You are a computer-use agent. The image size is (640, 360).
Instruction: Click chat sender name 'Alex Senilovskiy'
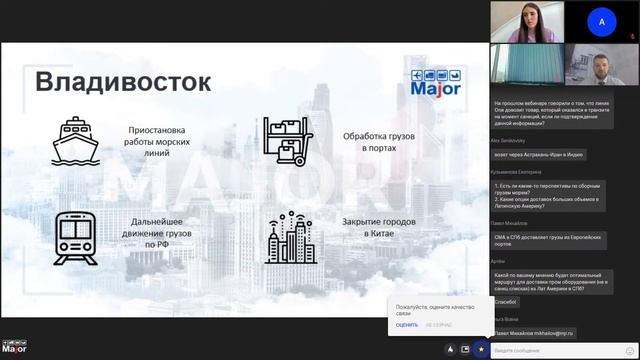click(508, 141)
